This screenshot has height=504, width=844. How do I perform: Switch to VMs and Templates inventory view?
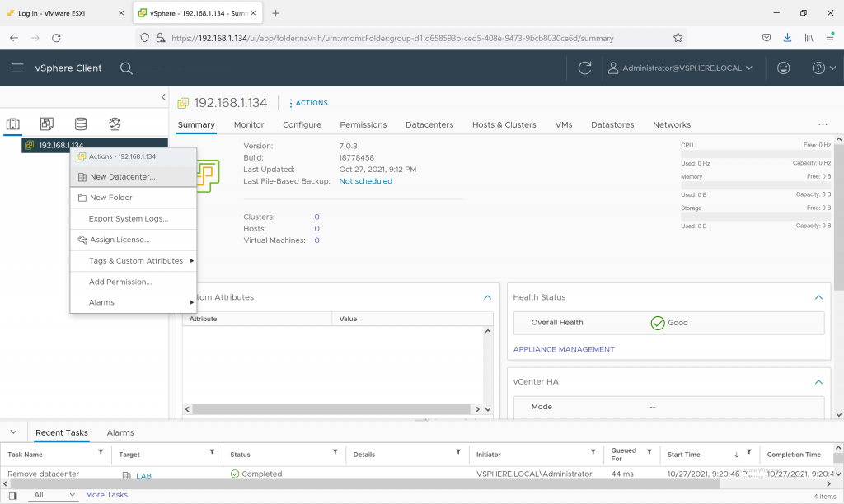[47, 124]
